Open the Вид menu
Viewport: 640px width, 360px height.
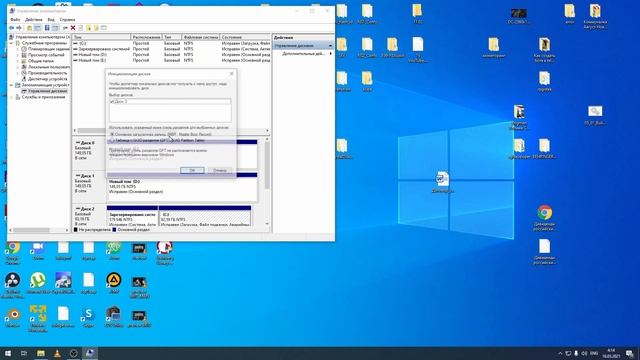coord(51,20)
